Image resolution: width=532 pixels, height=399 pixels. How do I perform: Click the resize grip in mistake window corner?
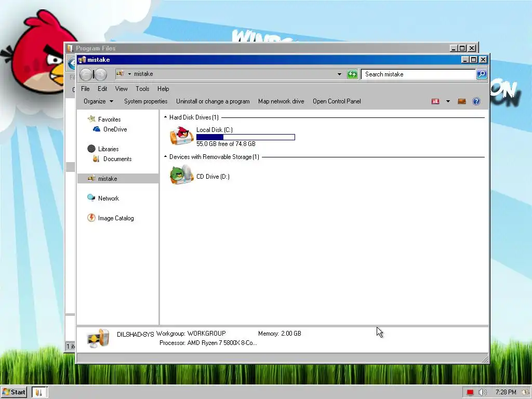coord(485,359)
